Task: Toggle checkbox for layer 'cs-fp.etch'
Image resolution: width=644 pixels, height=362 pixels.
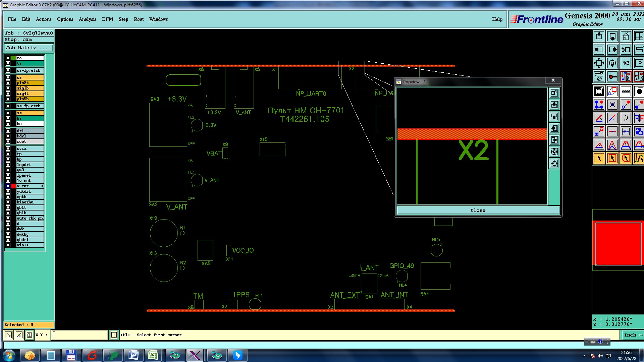Action: [x=8, y=70]
